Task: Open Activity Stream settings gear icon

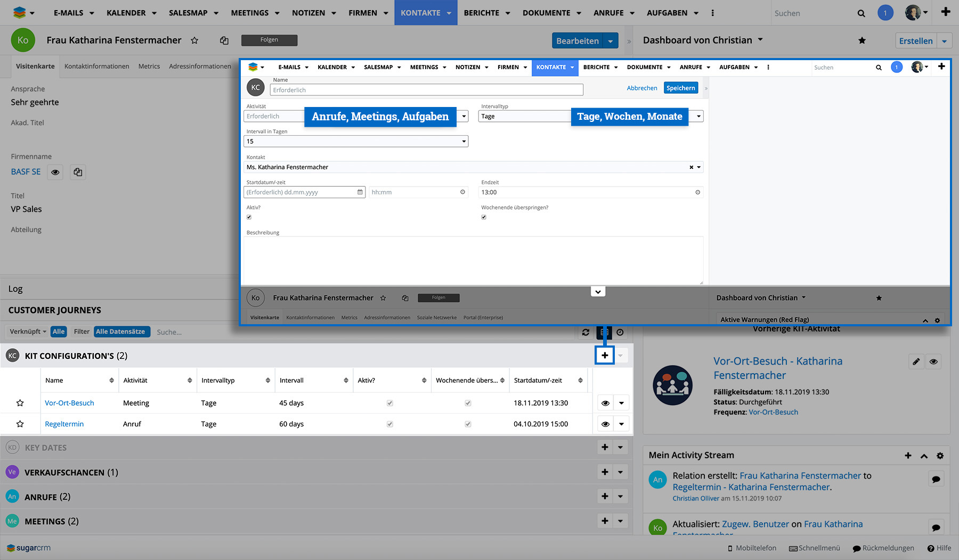Action: (940, 456)
